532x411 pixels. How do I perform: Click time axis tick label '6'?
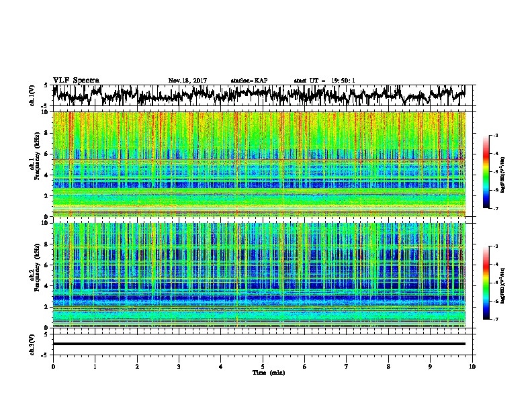pyautogui.click(x=305, y=367)
